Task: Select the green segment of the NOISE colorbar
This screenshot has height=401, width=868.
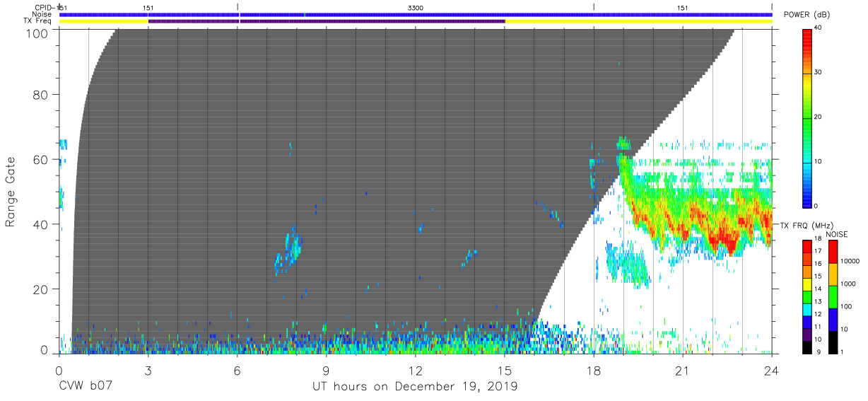Action: [x=833, y=297]
